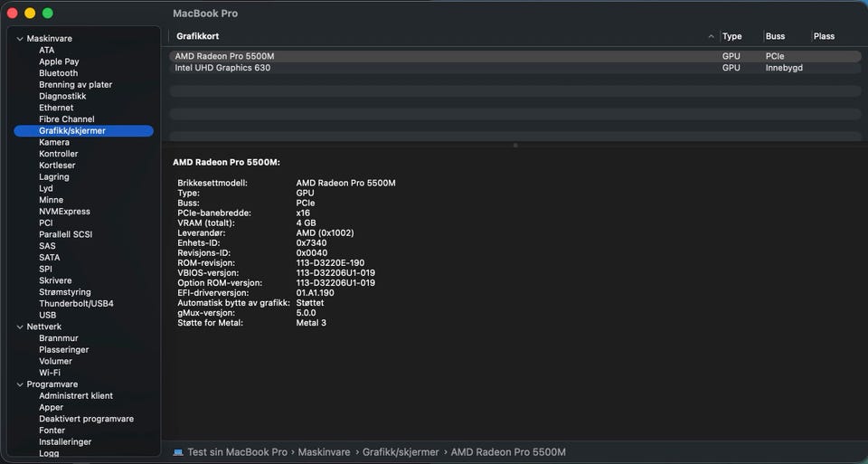Image resolution: width=868 pixels, height=464 pixels.
Task: Select Brenning av plater
Action: [75, 85]
